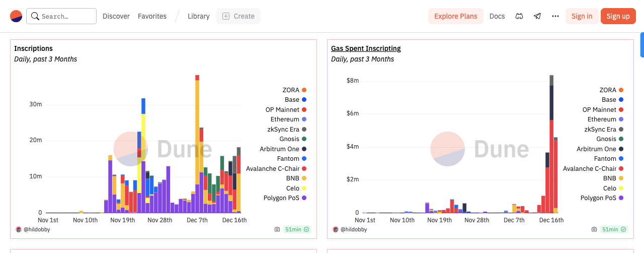This screenshot has height=253, width=644.
Task: Toggle Arbitrum One in Gas Spent legend
Action: click(x=600, y=149)
